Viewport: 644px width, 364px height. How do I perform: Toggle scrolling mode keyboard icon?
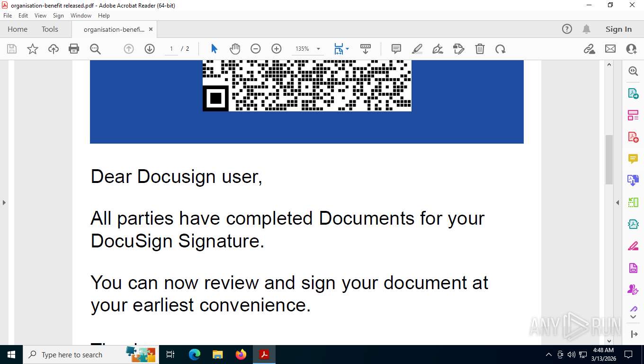[366, 49]
